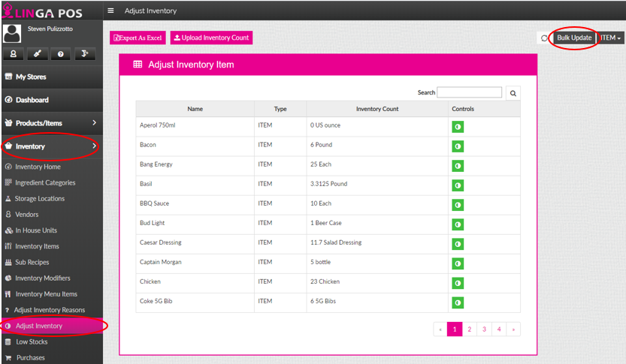Viewport: 626px width, 364px height.
Task: Click the refresh icon beside Bulk Update
Action: [544, 38]
